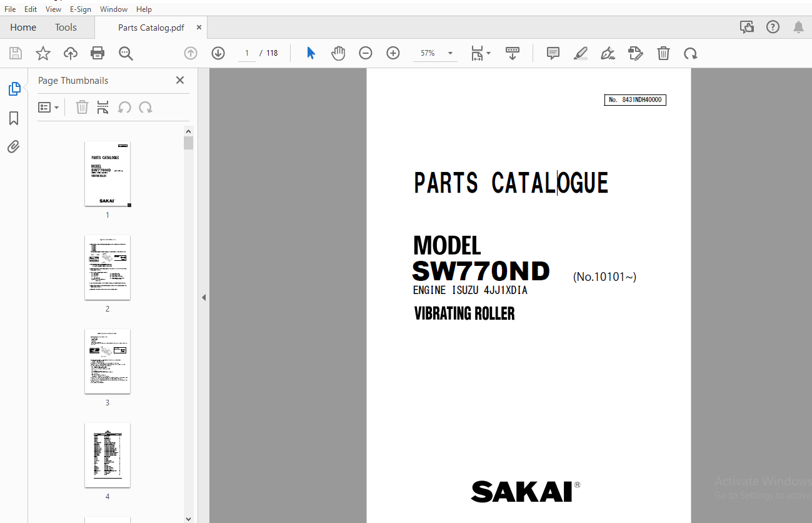
Task: Click the SW770ND model text
Action: click(x=481, y=272)
